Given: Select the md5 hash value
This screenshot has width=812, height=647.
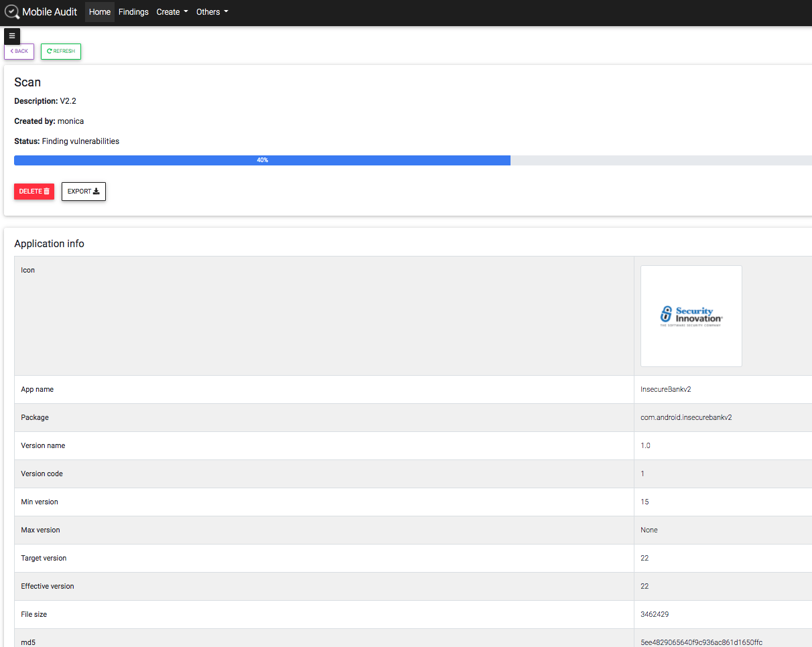Looking at the screenshot, I should pos(701,642).
